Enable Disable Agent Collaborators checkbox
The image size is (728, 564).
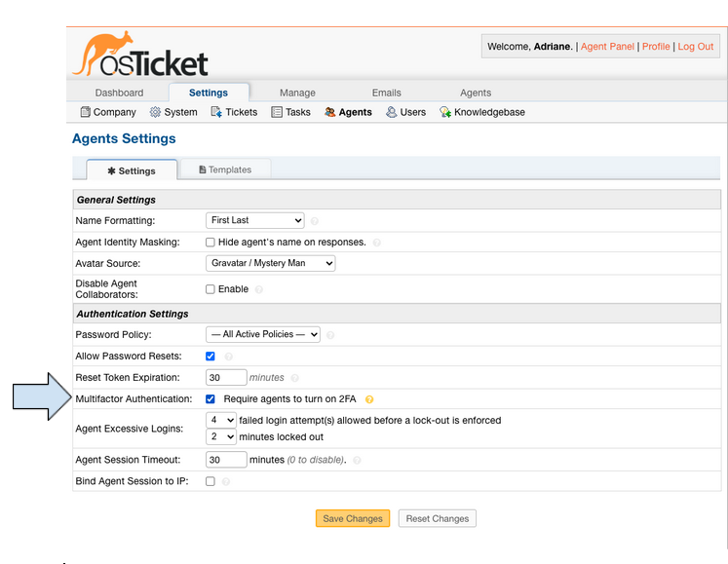coord(211,289)
